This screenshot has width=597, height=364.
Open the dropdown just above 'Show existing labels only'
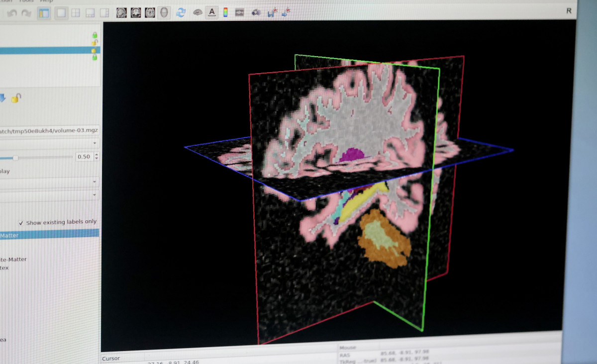tap(49, 195)
